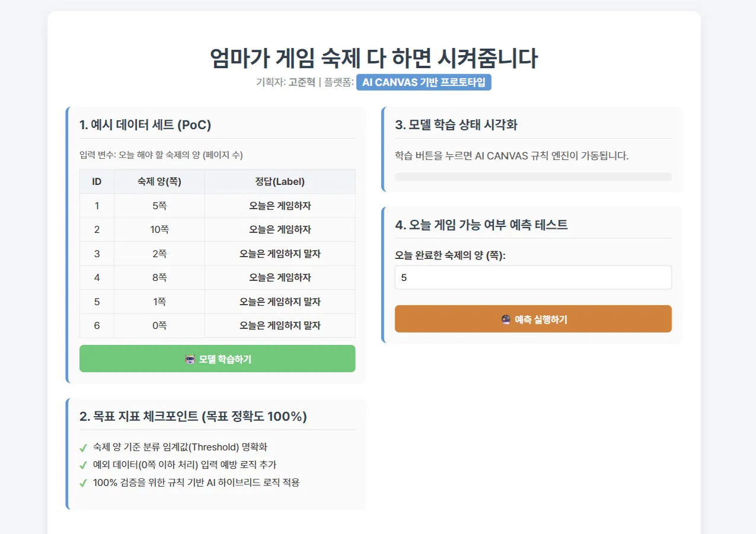The height and width of the screenshot is (534, 756).
Task: Click the 예측 실행하기 orange button
Action: tap(533, 319)
